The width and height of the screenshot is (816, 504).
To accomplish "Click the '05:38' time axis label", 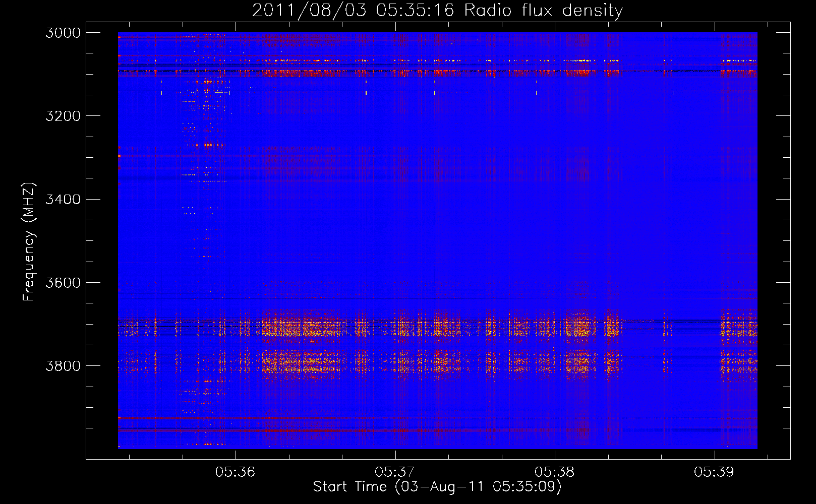I will click(x=555, y=472).
